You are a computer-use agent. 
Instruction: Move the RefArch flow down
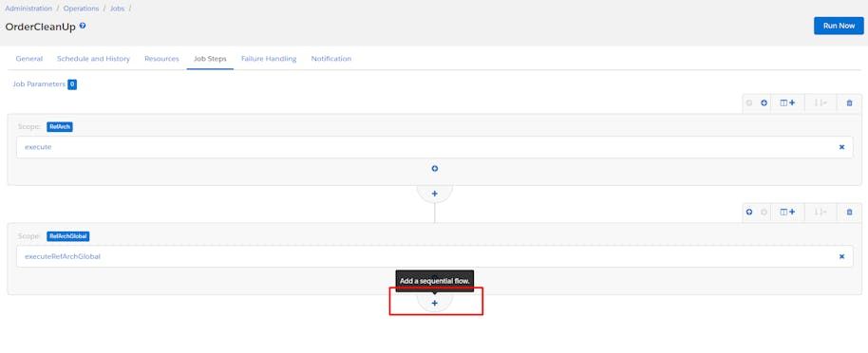click(764, 102)
